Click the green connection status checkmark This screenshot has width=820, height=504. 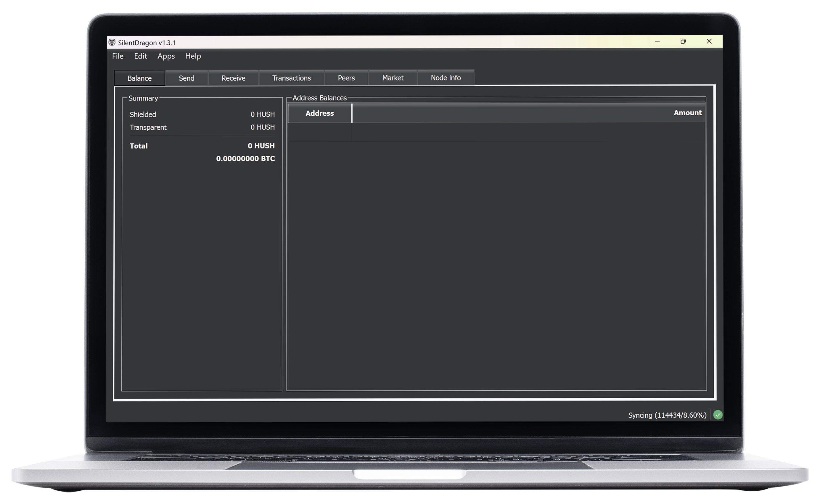[718, 415]
